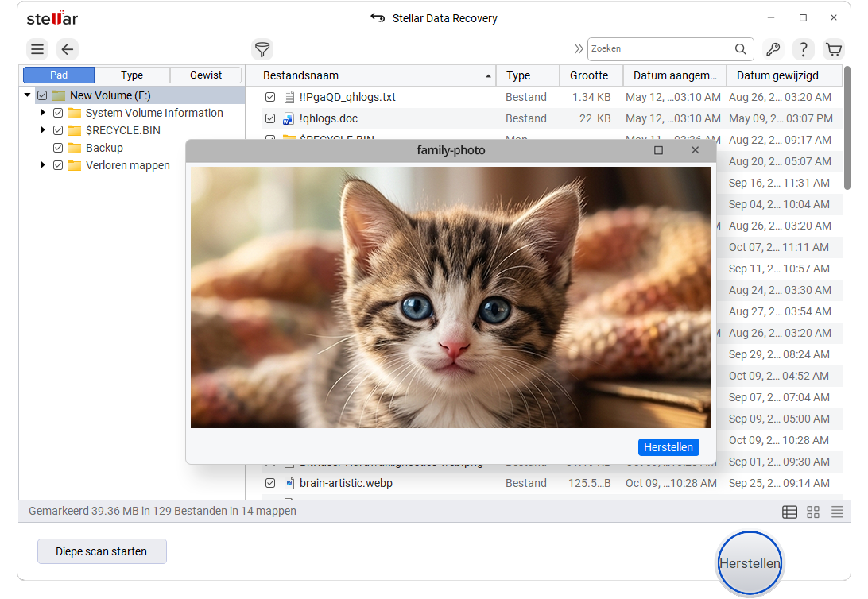This screenshot has width=868, height=599.
Task: Switch to the Gewist tab
Action: 206,75
